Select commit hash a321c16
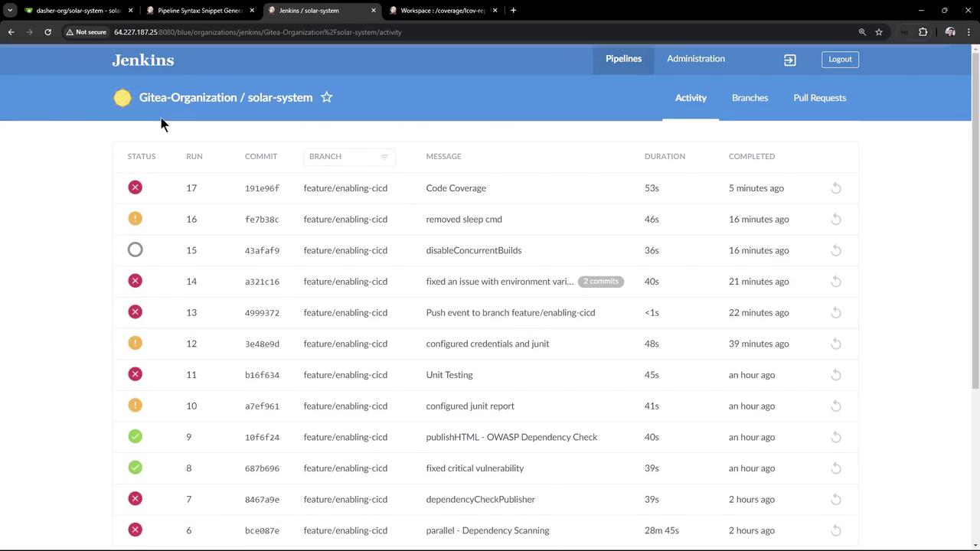Viewport: 980px width, 551px height. click(x=262, y=282)
